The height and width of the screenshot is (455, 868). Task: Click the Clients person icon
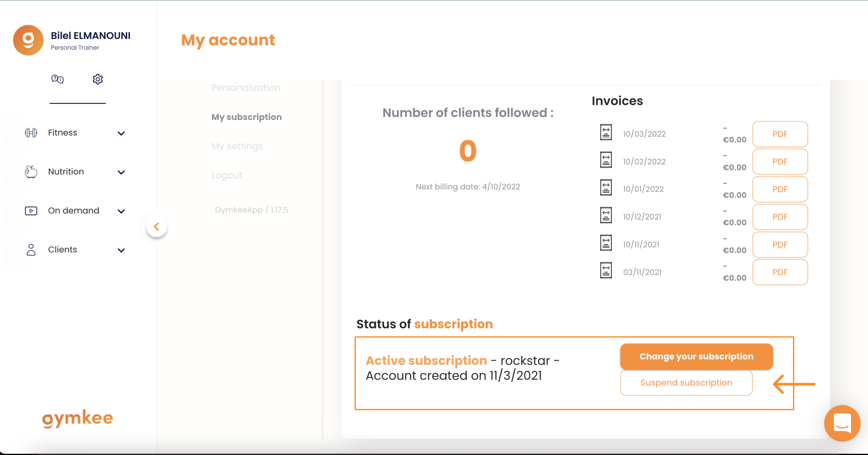pos(31,250)
